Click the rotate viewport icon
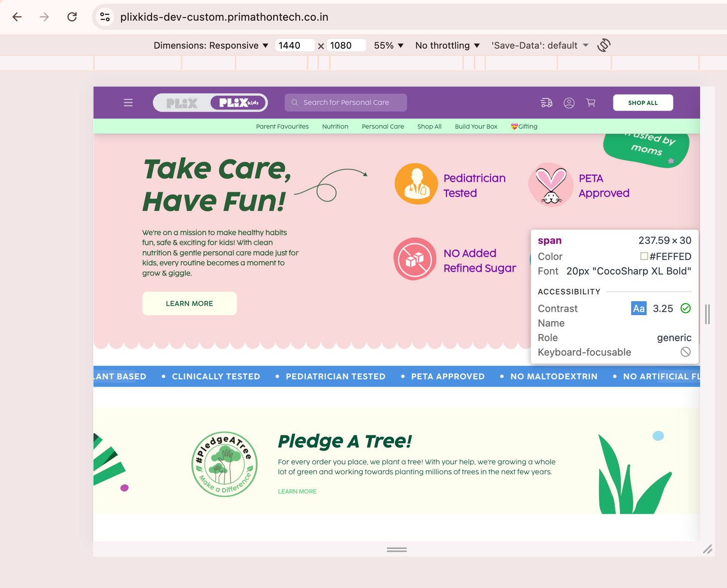Screen dimensions: 727x588 pos(604,45)
